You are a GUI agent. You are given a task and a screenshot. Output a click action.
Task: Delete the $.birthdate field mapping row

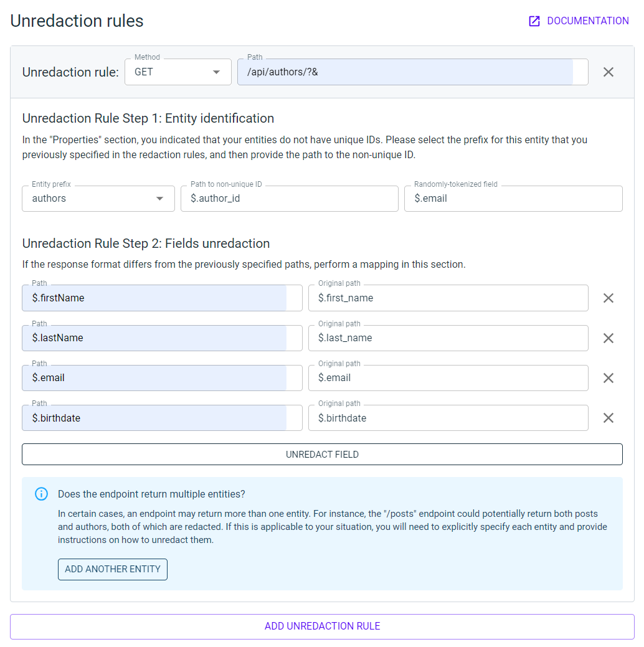608,418
